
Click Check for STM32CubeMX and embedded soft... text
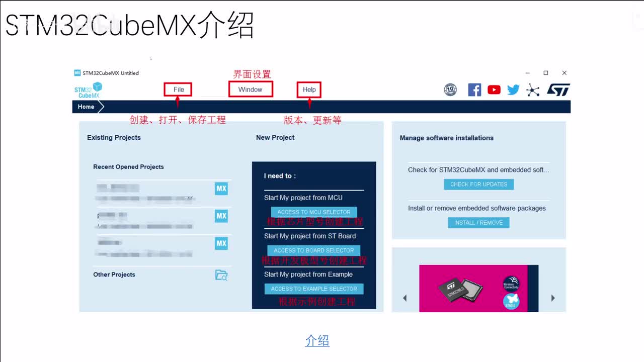pyautogui.click(x=478, y=170)
